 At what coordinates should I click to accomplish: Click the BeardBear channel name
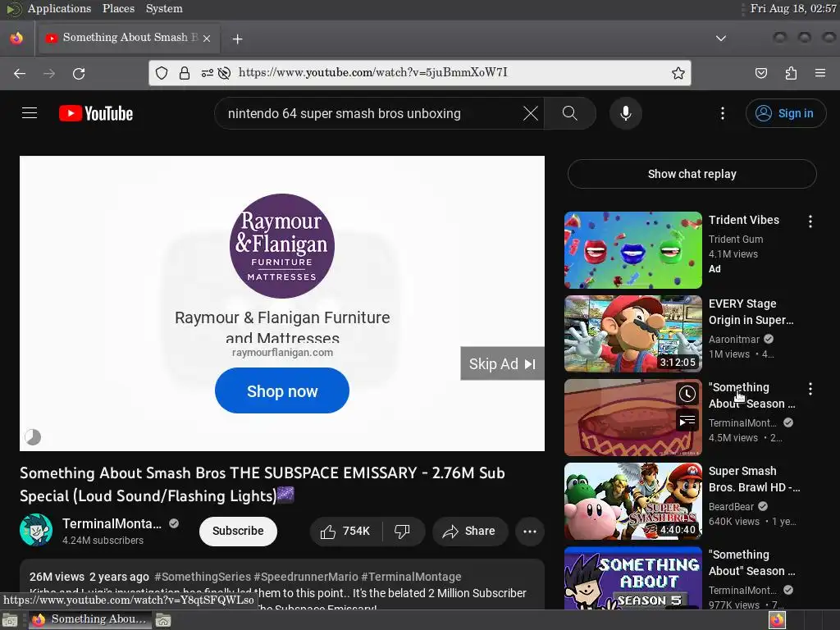[731, 506]
